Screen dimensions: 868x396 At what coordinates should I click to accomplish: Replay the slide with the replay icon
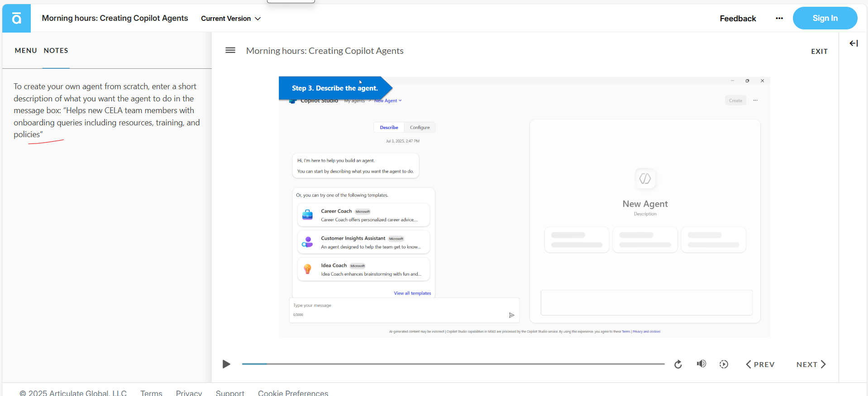678,364
